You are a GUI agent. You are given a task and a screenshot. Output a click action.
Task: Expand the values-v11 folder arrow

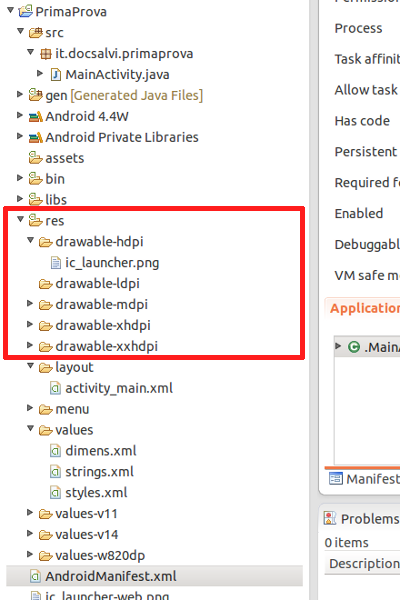pyautogui.click(x=30, y=512)
